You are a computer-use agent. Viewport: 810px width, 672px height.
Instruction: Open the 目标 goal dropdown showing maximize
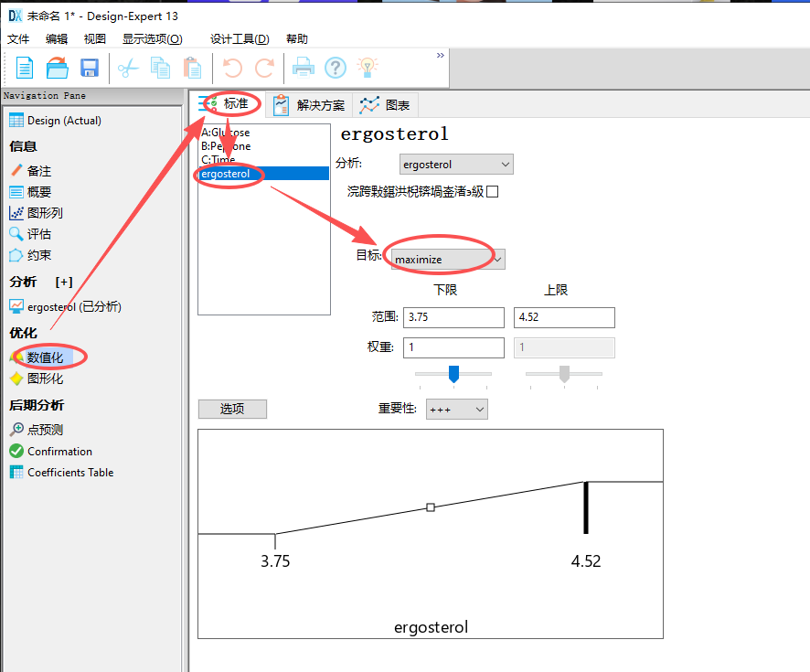tap(445, 259)
